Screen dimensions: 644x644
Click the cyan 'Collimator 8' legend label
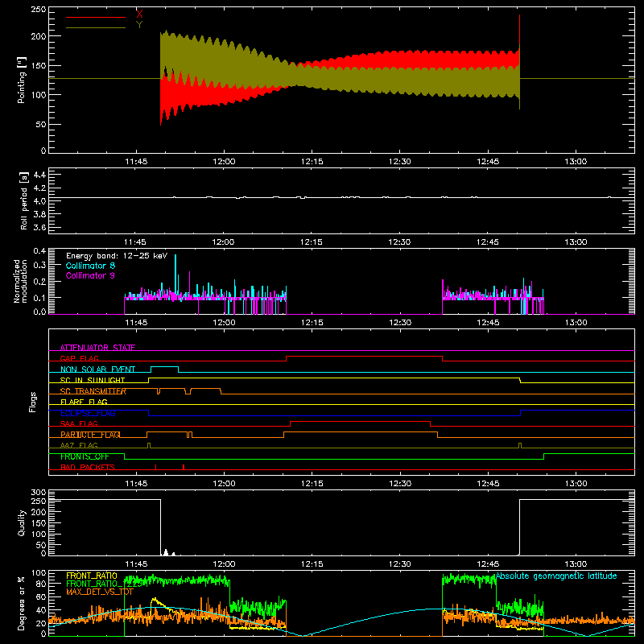click(90, 266)
